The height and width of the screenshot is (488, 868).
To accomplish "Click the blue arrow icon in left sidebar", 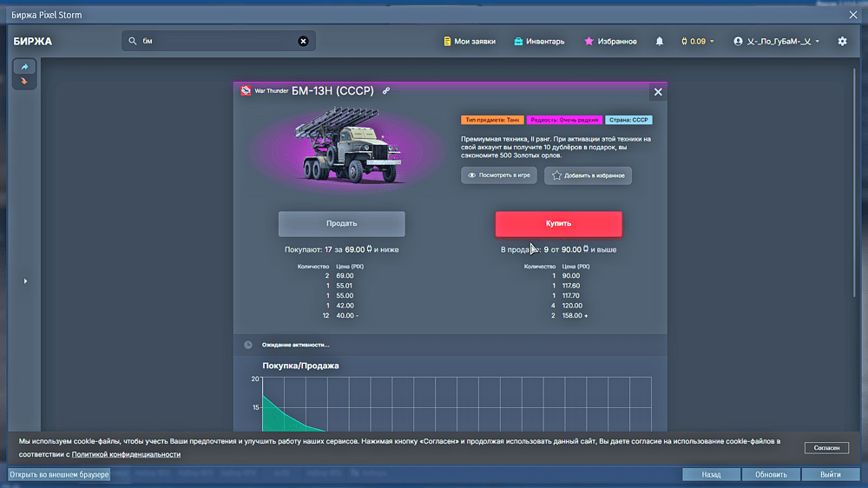I will 24,67.
